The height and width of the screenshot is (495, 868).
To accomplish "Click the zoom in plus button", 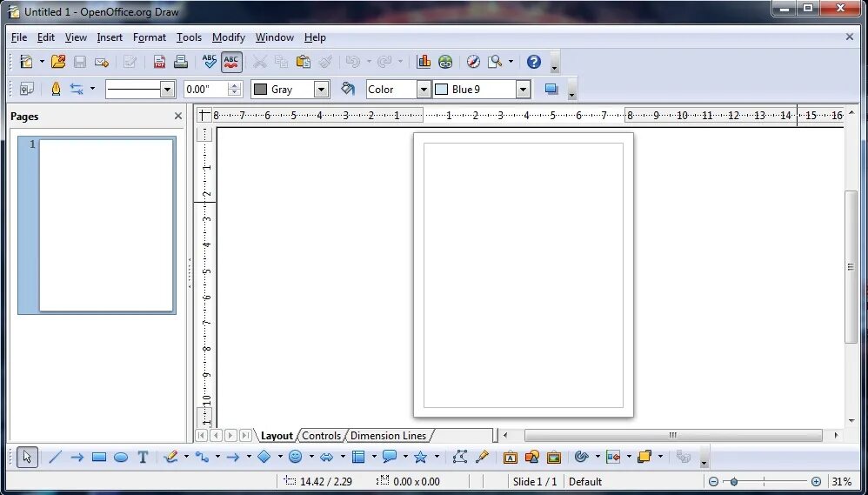I will 816,482.
